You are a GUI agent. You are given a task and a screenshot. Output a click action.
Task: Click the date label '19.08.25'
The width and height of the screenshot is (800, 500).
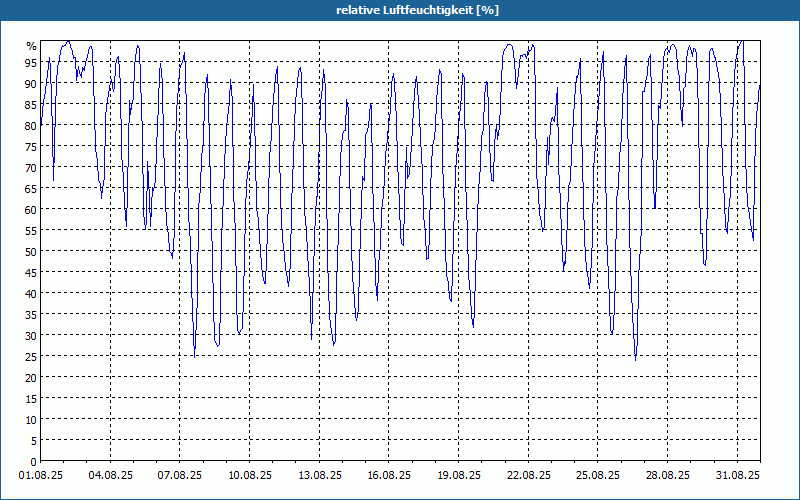tap(459, 476)
